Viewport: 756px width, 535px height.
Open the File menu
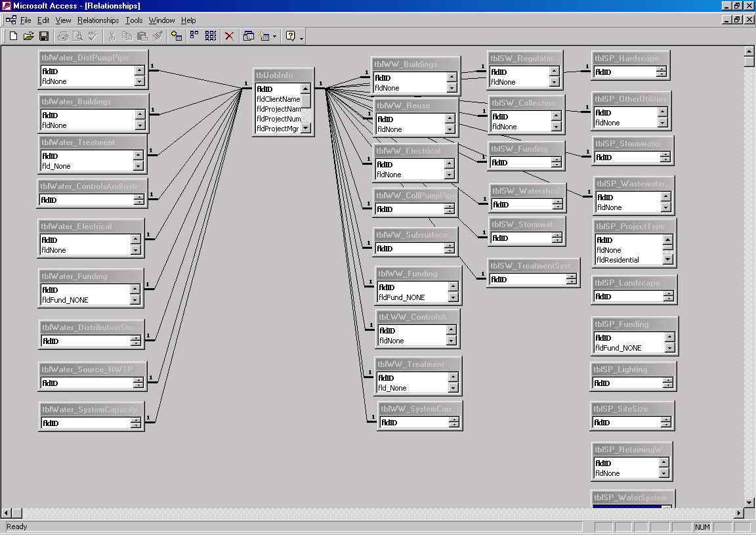[x=26, y=20]
